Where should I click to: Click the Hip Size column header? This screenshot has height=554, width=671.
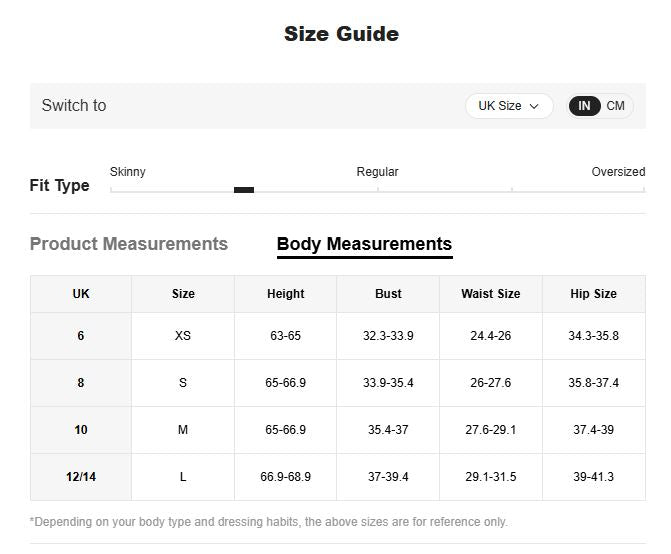593,294
